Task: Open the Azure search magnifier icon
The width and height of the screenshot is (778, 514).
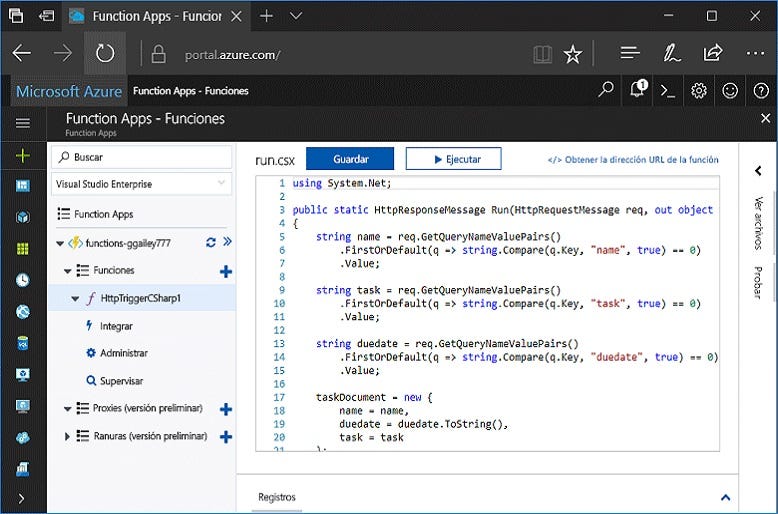Action: 605,90
